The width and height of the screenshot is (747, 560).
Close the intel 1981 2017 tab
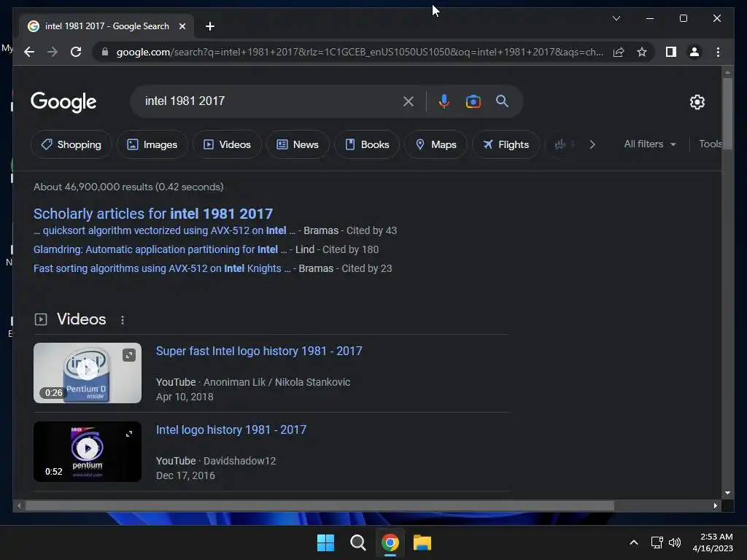coord(182,26)
